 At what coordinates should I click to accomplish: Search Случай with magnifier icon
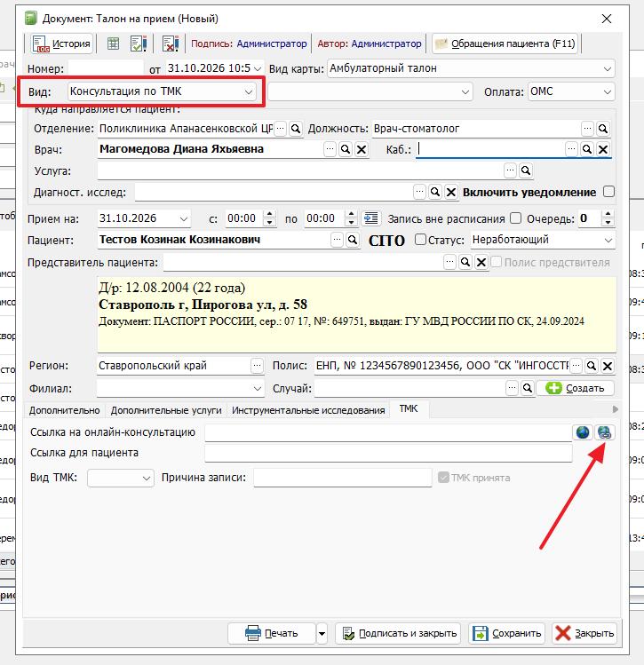pos(528,388)
